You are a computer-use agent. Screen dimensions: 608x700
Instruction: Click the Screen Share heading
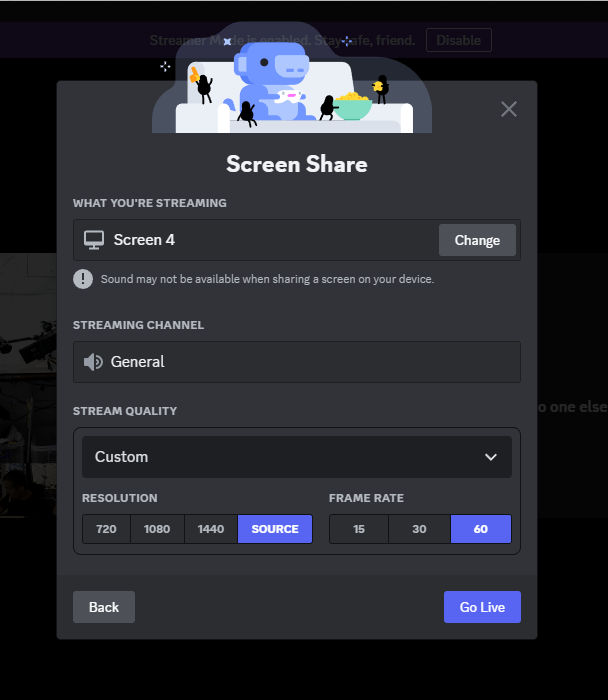click(x=297, y=164)
